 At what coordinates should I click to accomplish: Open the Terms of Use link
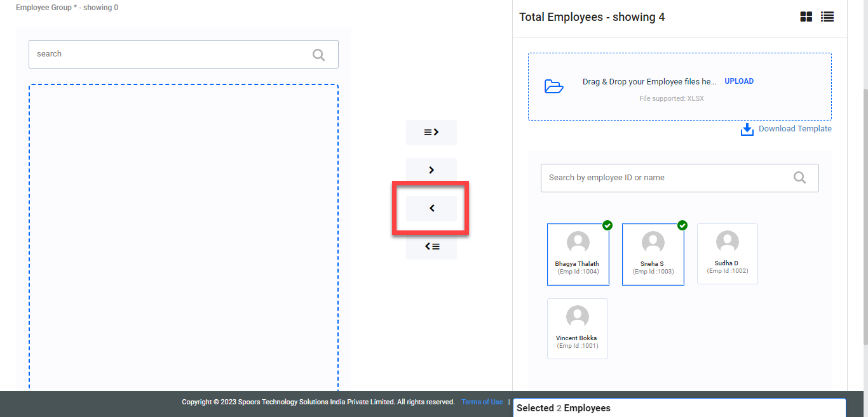pyautogui.click(x=482, y=402)
